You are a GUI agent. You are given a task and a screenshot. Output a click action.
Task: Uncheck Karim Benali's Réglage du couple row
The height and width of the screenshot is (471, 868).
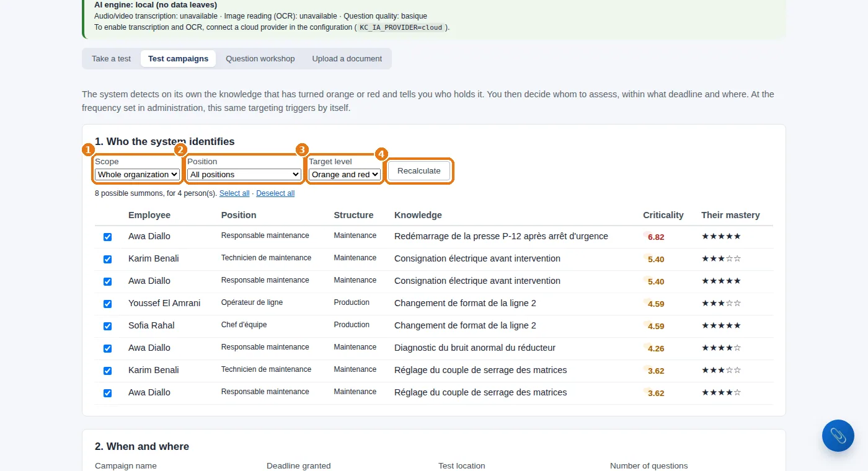(107, 371)
